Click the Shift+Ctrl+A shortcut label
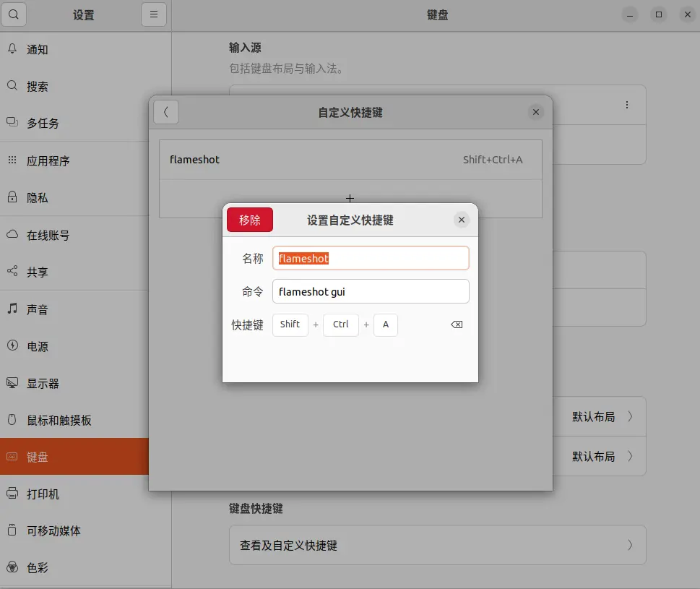The width and height of the screenshot is (700, 589). coord(493,160)
